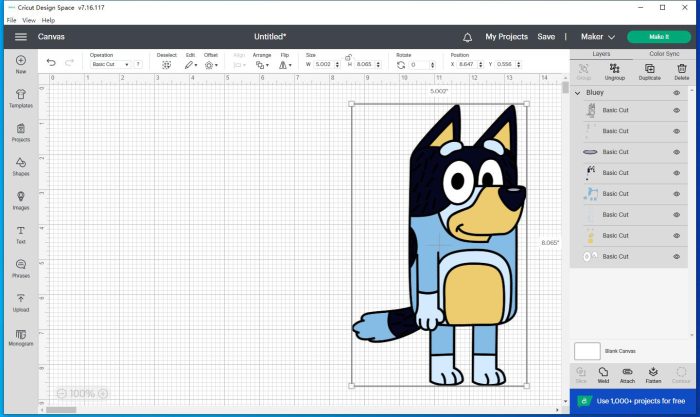Image resolution: width=700 pixels, height=417 pixels.
Task: Zoom in with the plus icon
Action: 103,393
